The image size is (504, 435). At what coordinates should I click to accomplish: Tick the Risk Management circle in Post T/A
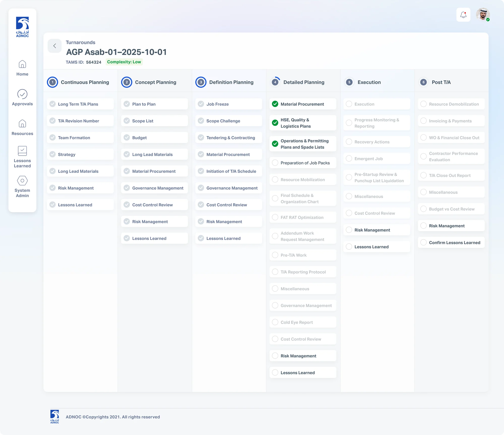[424, 226]
